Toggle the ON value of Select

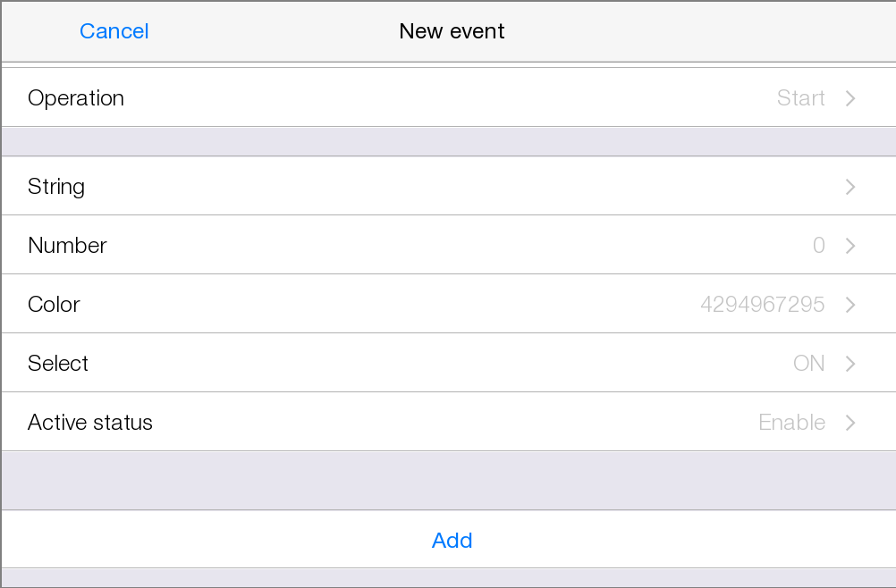coord(808,364)
